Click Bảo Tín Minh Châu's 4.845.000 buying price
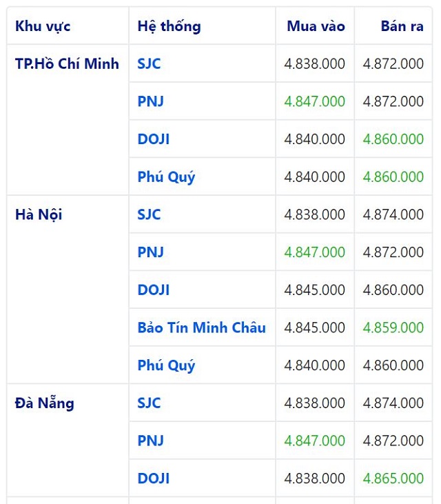This screenshot has width=441, height=504. pos(315,327)
